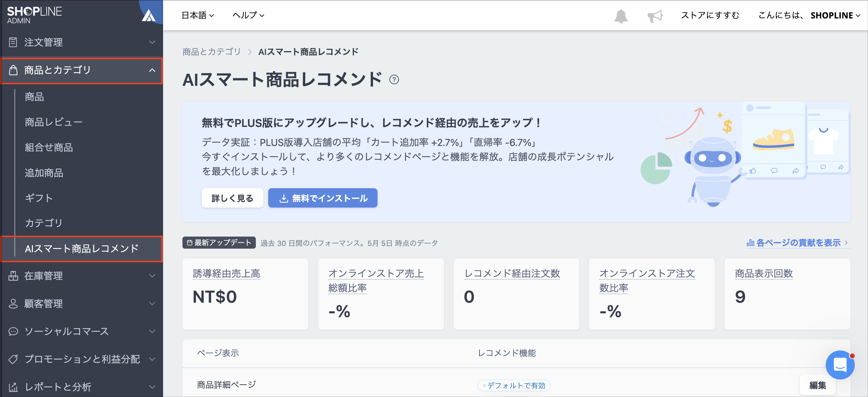Click the デフォルトで有効 status tag

[514, 385]
